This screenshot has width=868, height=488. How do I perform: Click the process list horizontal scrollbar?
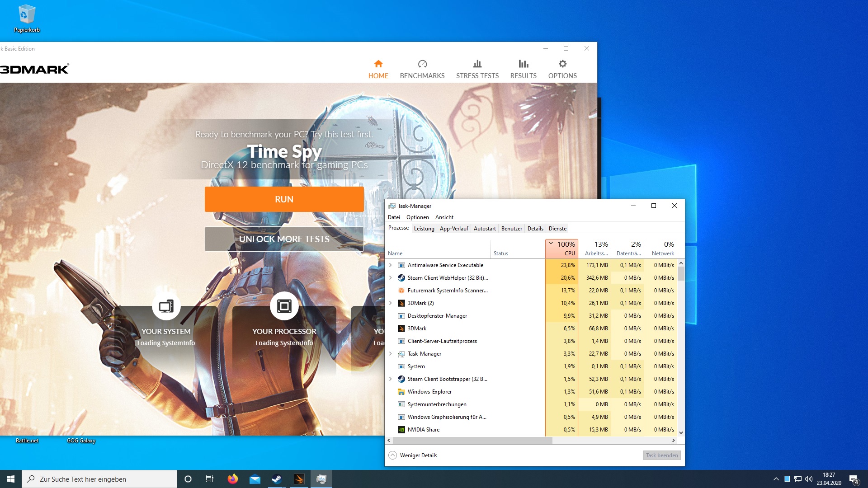[472, 440]
